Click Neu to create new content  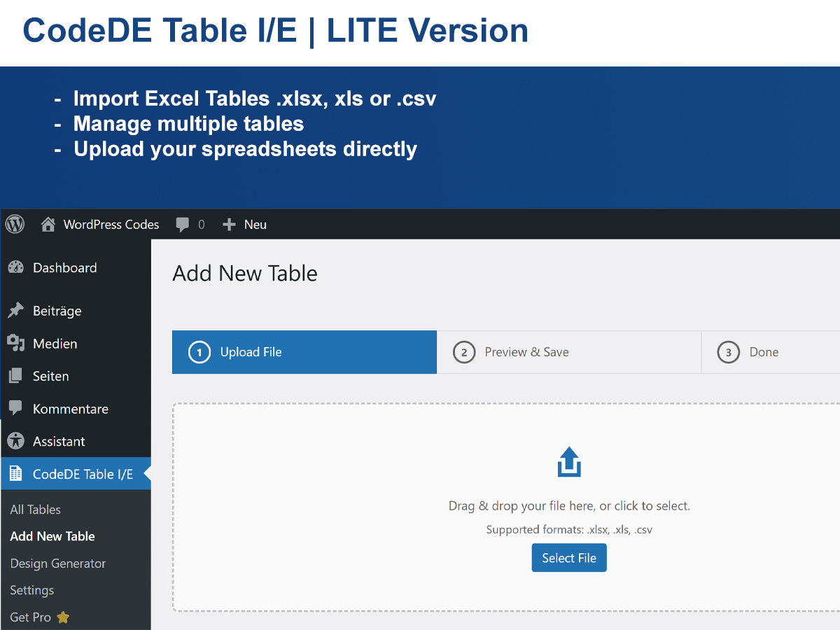tap(255, 225)
